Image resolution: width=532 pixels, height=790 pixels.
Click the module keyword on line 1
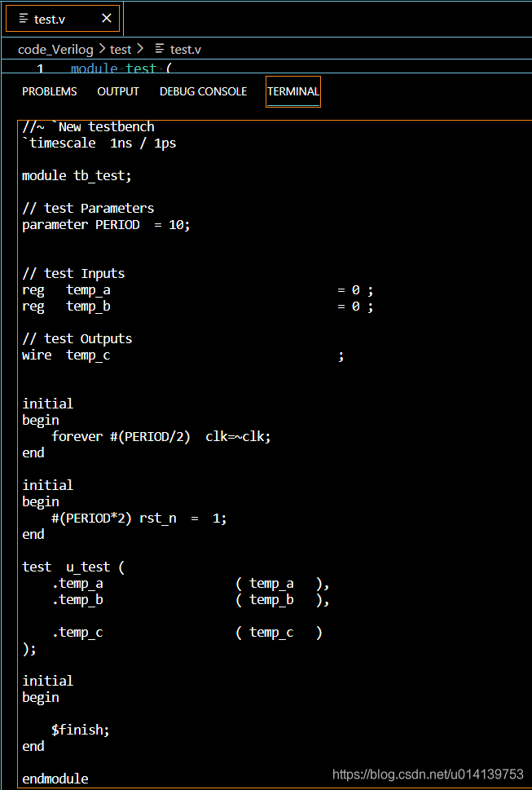pyautogui.click(x=93, y=68)
